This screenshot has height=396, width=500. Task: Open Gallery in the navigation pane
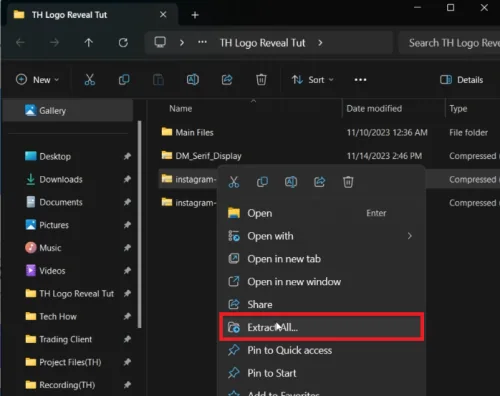click(x=68, y=111)
